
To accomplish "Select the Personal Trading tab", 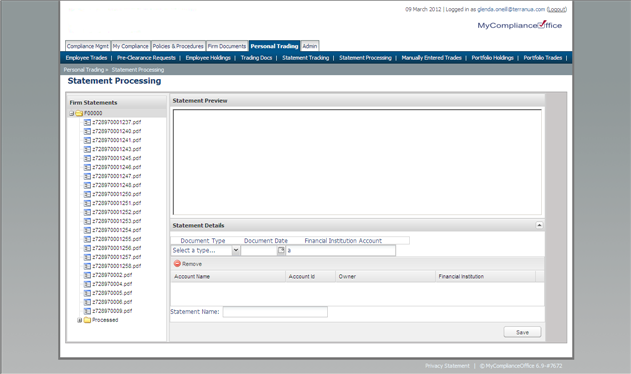I will tap(274, 46).
